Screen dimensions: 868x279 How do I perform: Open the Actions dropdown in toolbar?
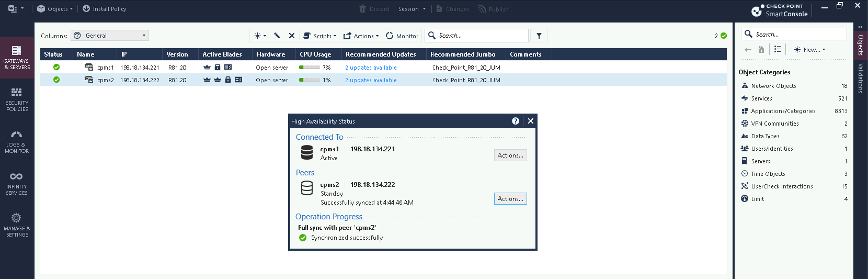pos(361,36)
